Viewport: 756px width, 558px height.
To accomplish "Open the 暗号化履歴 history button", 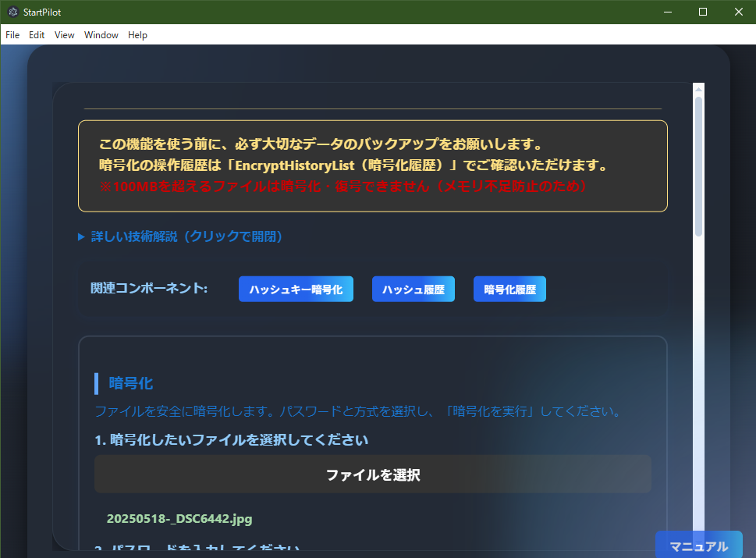I will coord(509,289).
